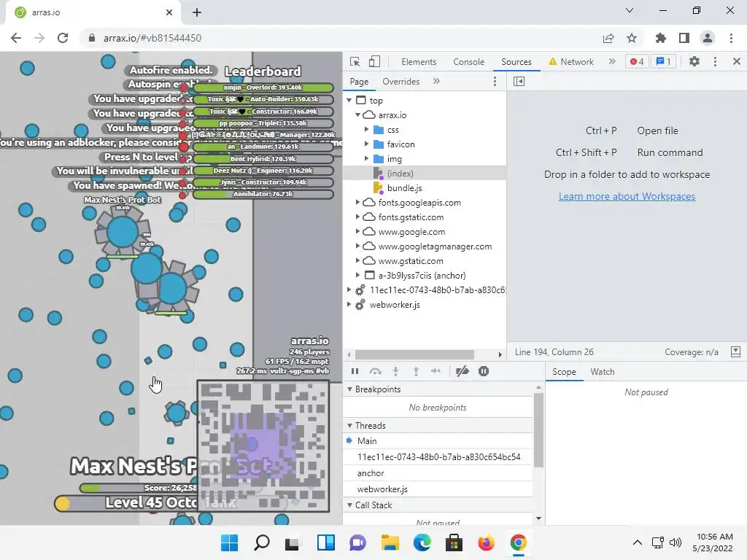Viewport: 747px width, 560px height.
Task: Switch to Watch pane tab
Action: pyautogui.click(x=603, y=372)
